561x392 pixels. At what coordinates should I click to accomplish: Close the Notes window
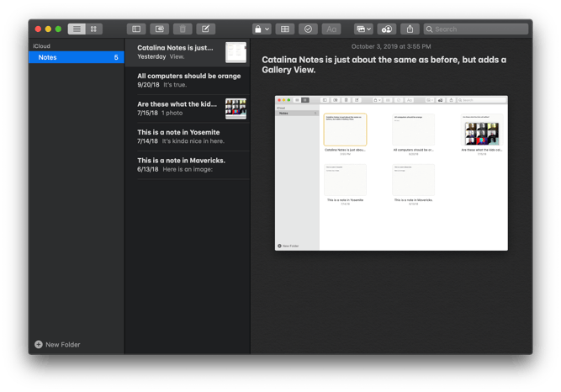pos(38,29)
